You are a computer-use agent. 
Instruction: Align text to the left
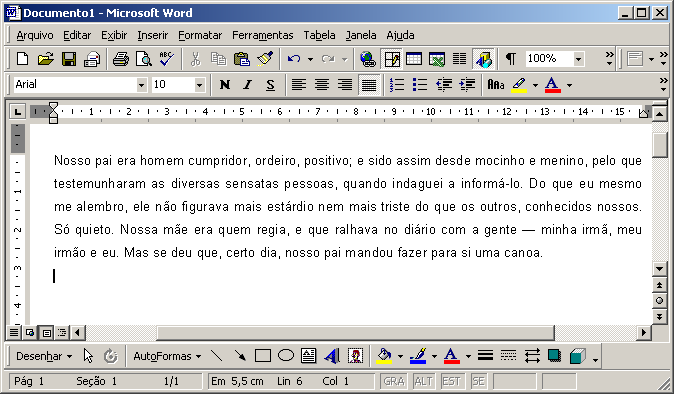click(x=299, y=85)
